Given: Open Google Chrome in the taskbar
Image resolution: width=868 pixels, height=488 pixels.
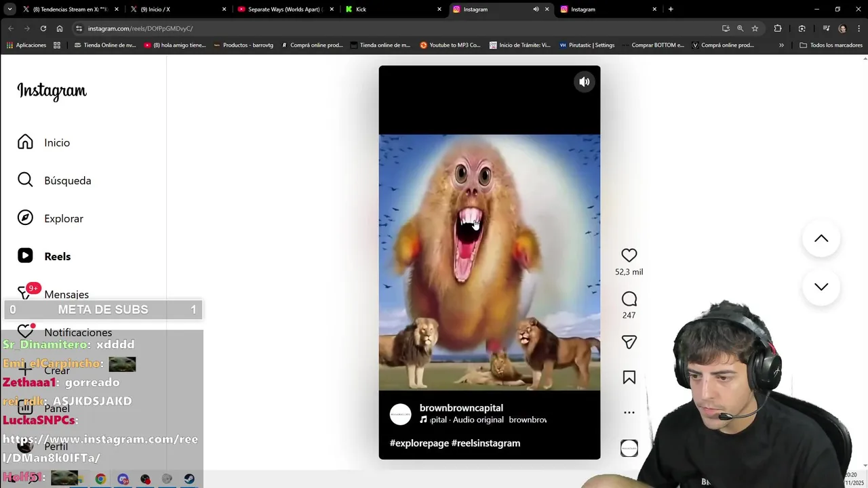Looking at the screenshot, I should click(x=100, y=479).
